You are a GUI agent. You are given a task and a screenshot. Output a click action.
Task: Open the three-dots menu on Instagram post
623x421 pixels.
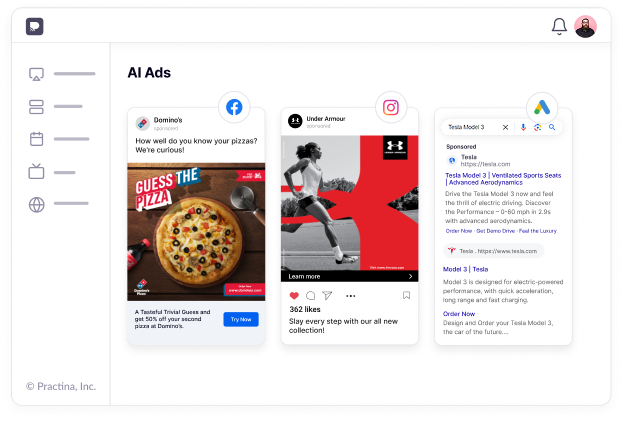click(350, 296)
